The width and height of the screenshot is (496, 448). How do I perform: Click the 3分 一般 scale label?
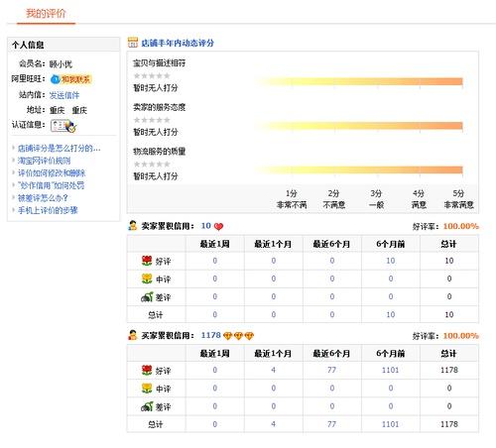point(376,199)
